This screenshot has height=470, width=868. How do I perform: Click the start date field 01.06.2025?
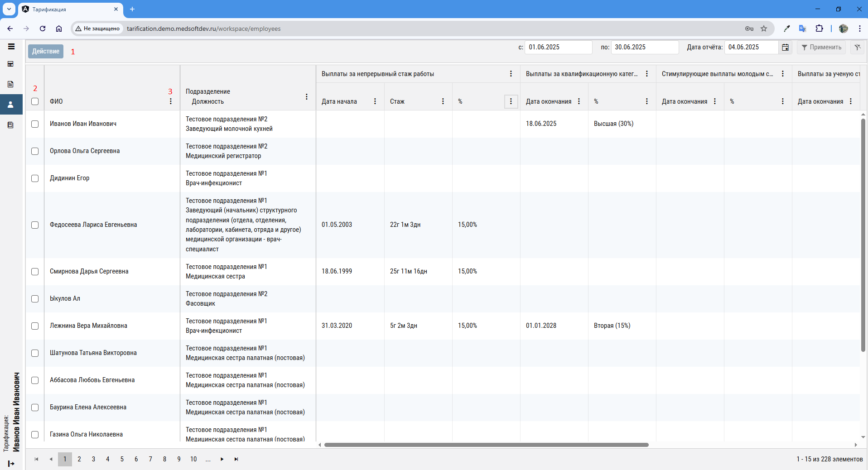click(x=558, y=47)
